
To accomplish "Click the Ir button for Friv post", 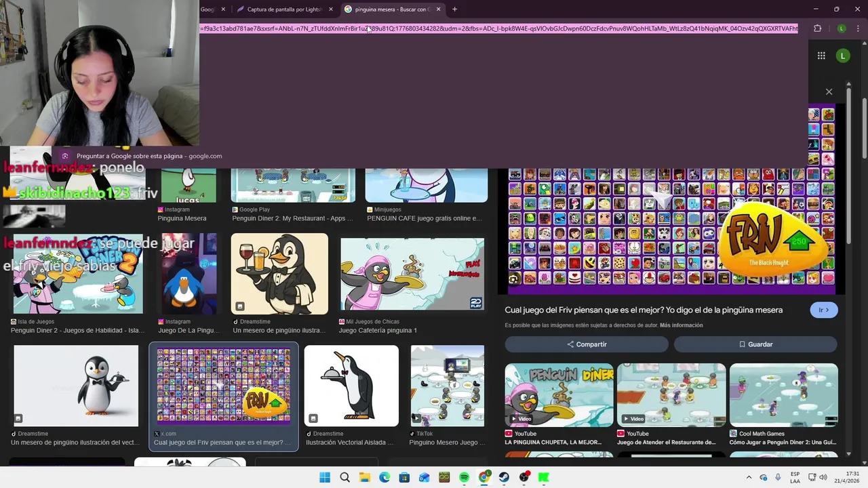I will [x=824, y=310].
